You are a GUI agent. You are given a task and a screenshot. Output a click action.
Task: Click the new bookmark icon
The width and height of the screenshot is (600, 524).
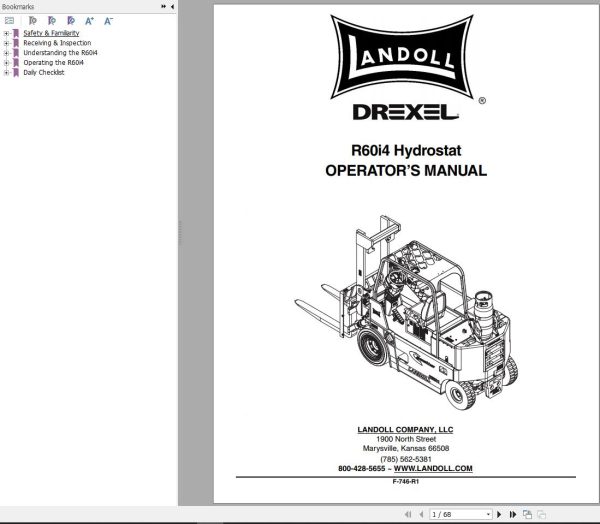(x=52, y=21)
